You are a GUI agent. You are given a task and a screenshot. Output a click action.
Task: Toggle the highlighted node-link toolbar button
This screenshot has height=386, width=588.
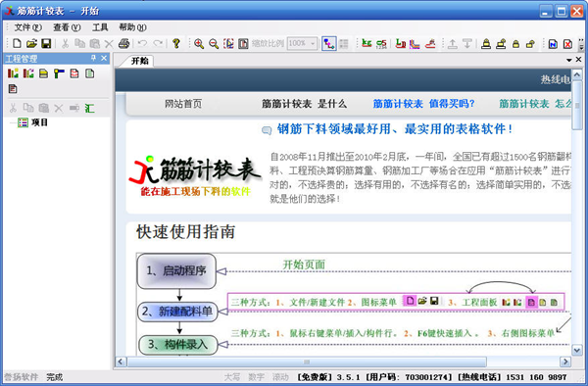pyautogui.click(x=329, y=44)
